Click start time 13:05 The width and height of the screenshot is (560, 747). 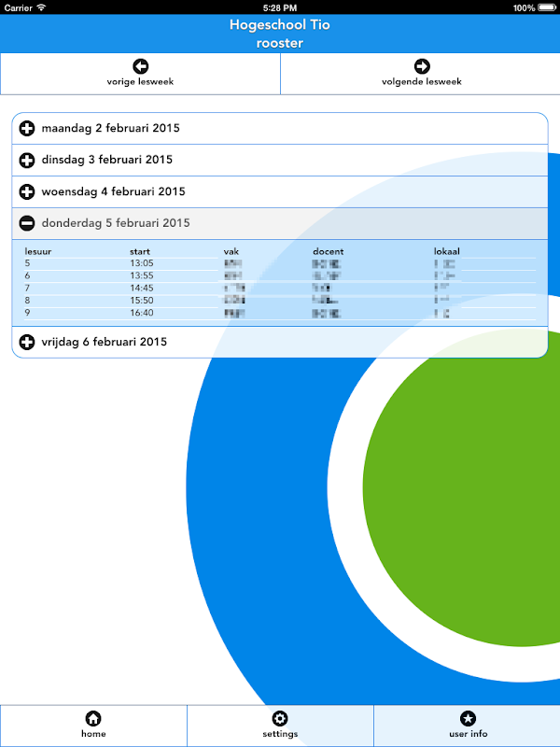[x=142, y=263]
